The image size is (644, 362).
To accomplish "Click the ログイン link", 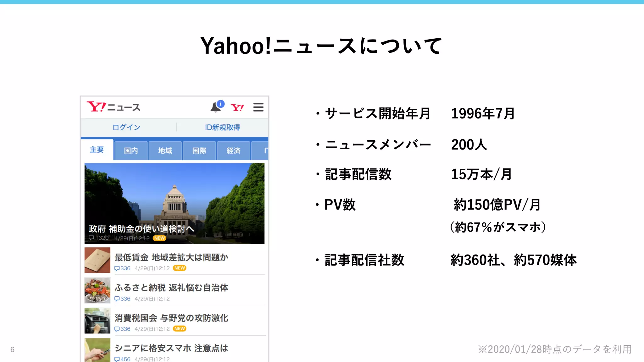I will pos(126,127).
